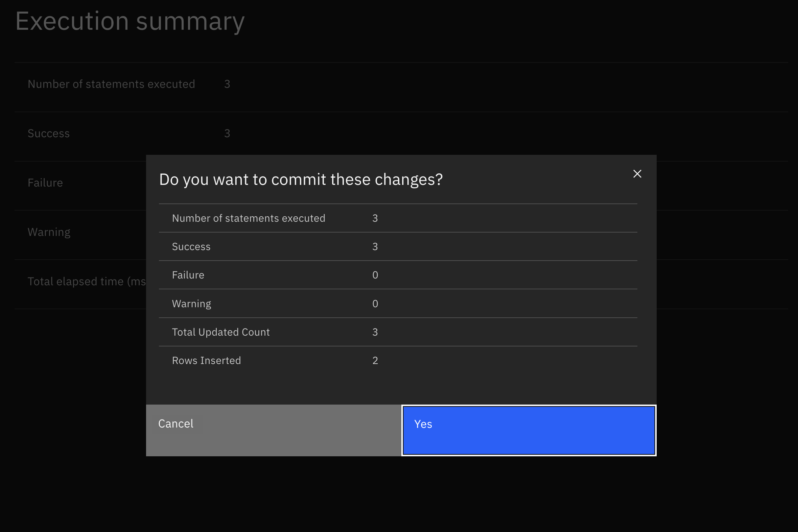Click the Failure row in the dialog

[x=188, y=275]
